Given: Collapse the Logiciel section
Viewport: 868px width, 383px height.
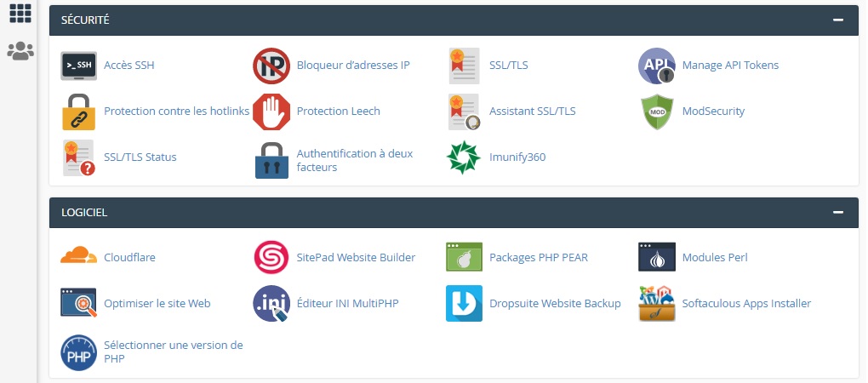Looking at the screenshot, I should pyautogui.click(x=838, y=213).
